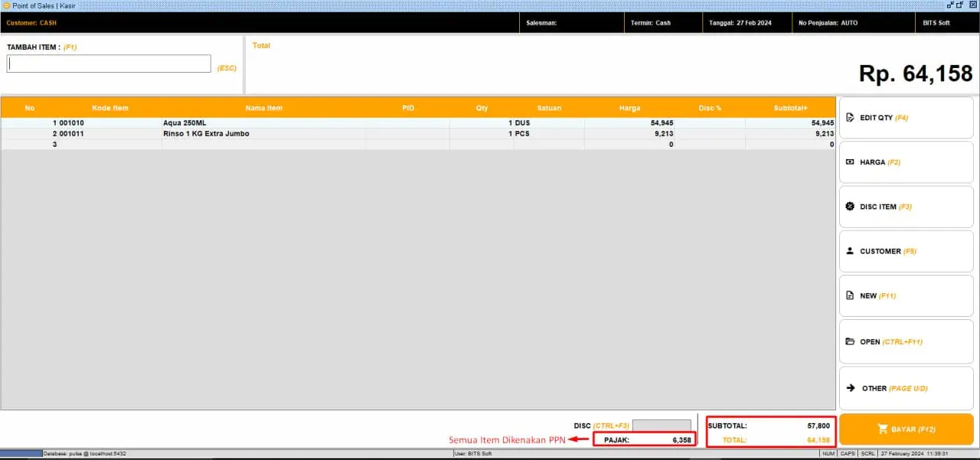Click the Disc Item discount badge icon
The height and width of the screenshot is (460, 980).
[850, 207]
